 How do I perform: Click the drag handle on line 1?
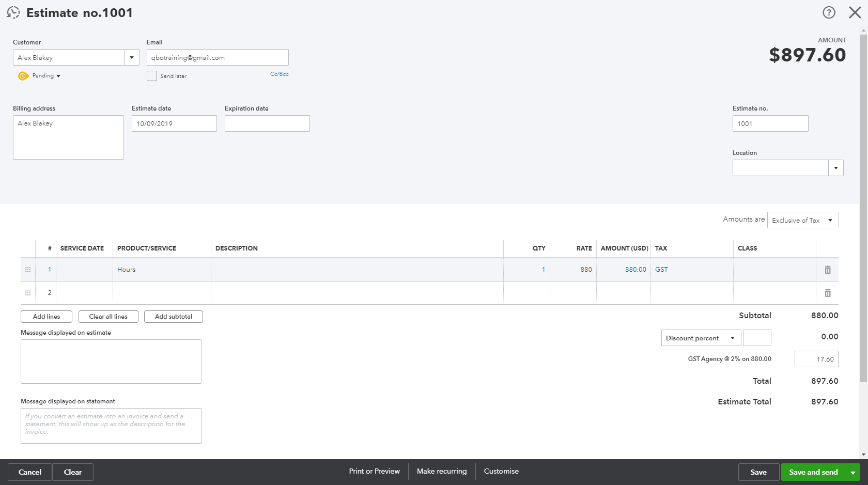point(27,269)
